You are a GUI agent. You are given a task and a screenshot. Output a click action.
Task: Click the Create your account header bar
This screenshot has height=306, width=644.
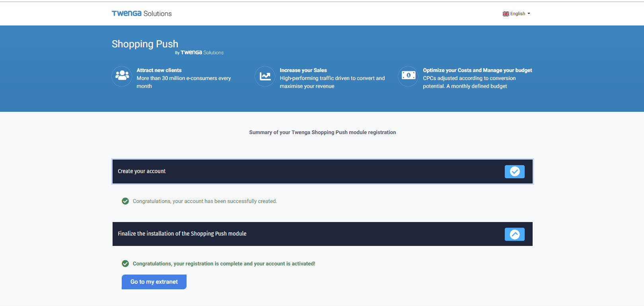[323, 172]
